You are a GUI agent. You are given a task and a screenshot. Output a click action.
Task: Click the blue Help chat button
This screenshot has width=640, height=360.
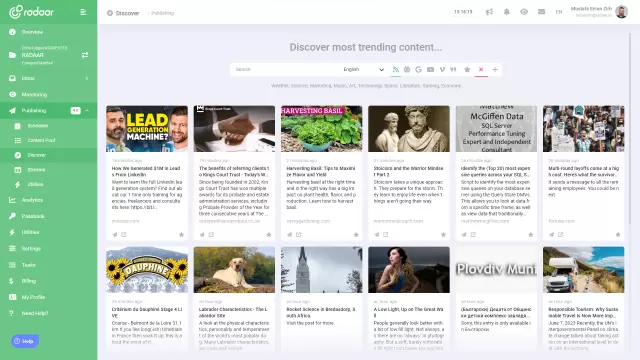click(x=25, y=341)
